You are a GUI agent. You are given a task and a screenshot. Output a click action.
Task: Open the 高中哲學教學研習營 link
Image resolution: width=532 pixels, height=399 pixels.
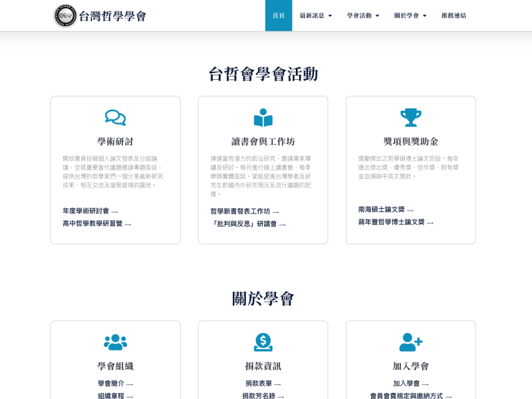click(92, 224)
